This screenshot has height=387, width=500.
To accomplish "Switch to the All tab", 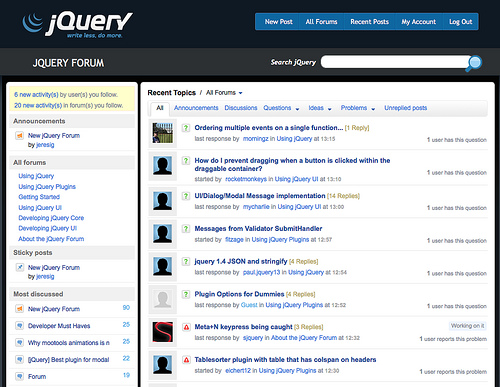I will pos(160,108).
